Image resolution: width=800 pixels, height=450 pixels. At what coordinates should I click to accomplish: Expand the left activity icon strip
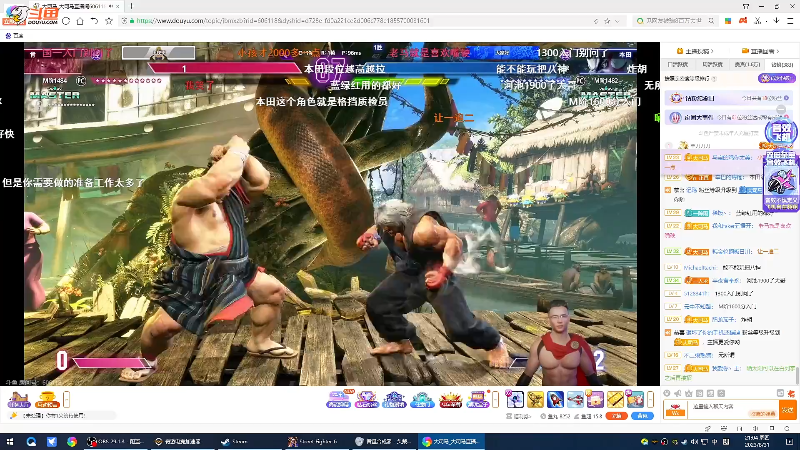[x=66, y=399]
